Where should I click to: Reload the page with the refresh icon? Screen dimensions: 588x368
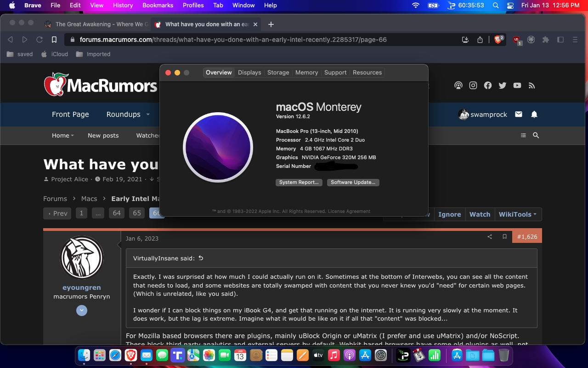[40, 40]
